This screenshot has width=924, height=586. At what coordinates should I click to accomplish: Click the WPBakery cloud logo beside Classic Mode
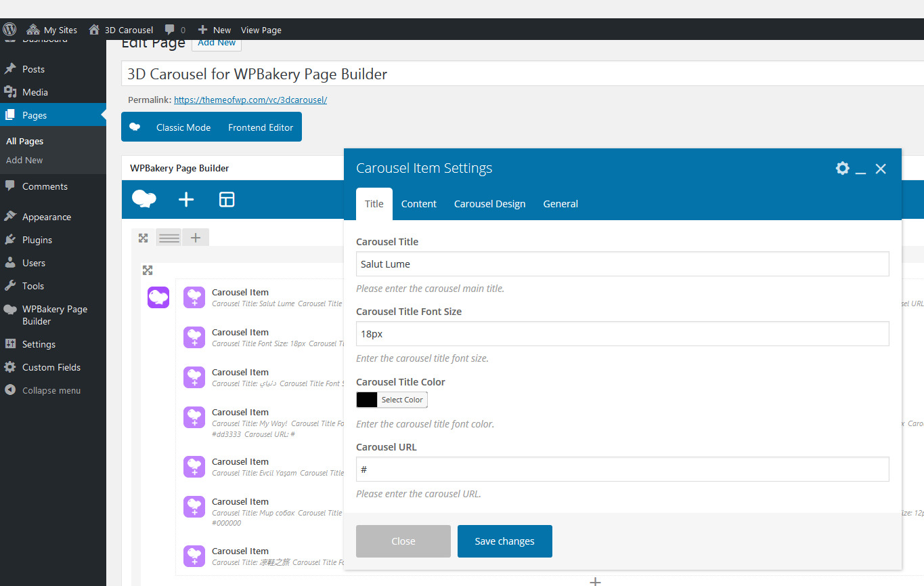tap(135, 127)
